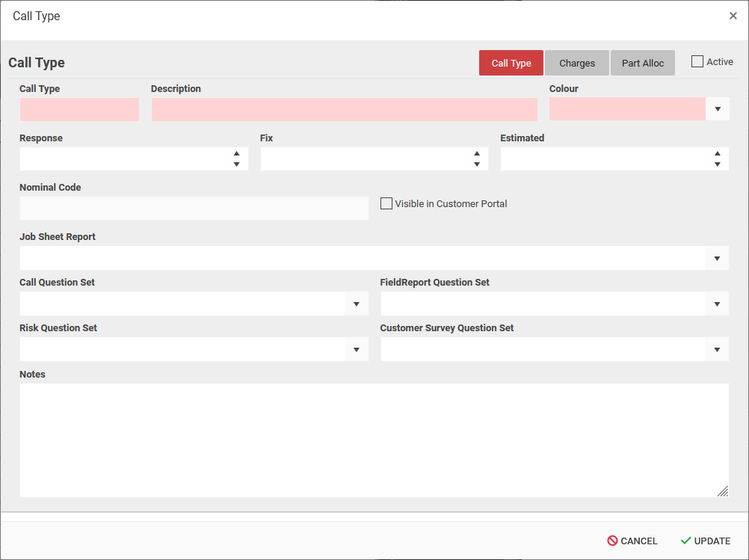Image resolution: width=749 pixels, height=560 pixels.
Task: Open the Call Question Set dropdown
Action: [x=356, y=304]
